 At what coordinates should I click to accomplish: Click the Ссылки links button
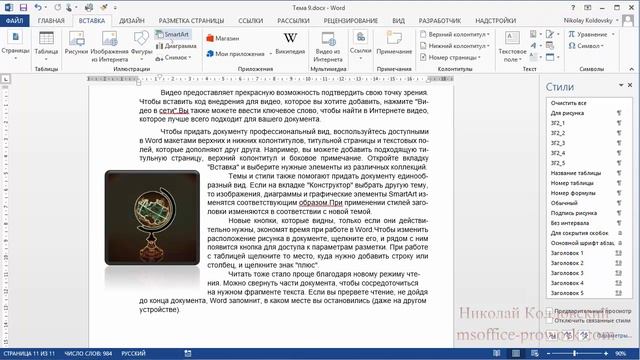coord(361,46)
